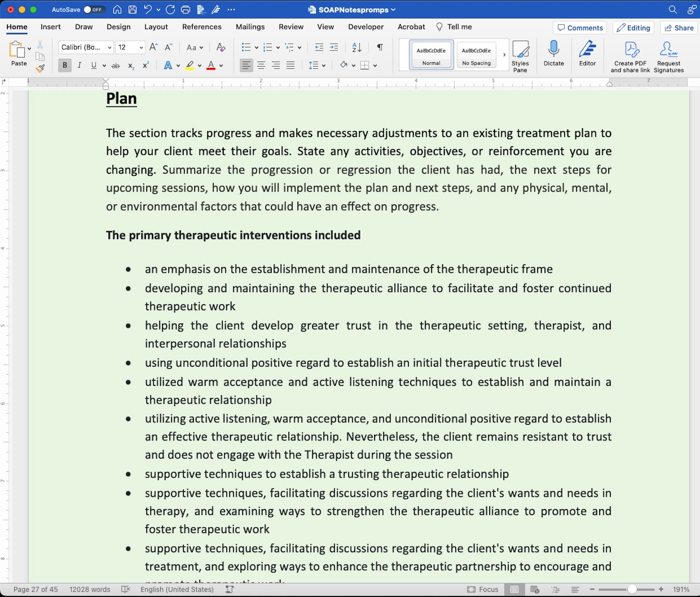
Task: Expand the highlight color options
Action: 199,65
